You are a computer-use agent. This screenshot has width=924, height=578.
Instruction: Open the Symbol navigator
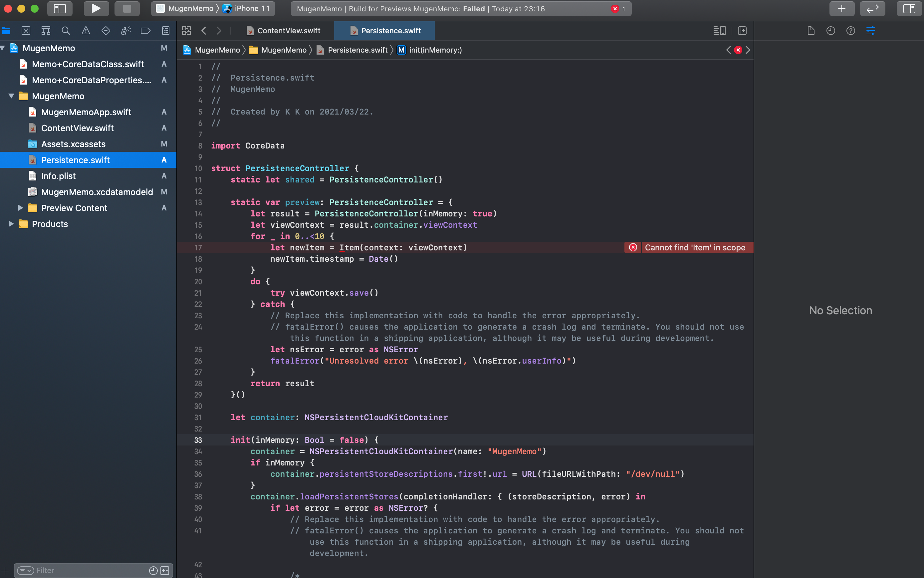tap(46, 31)
